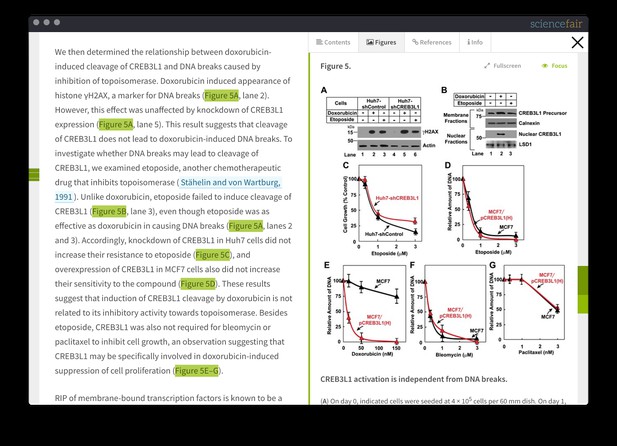617x446 pixels.
Task: Jump to Figure 5E–G reference
Action: click(196, 371)
